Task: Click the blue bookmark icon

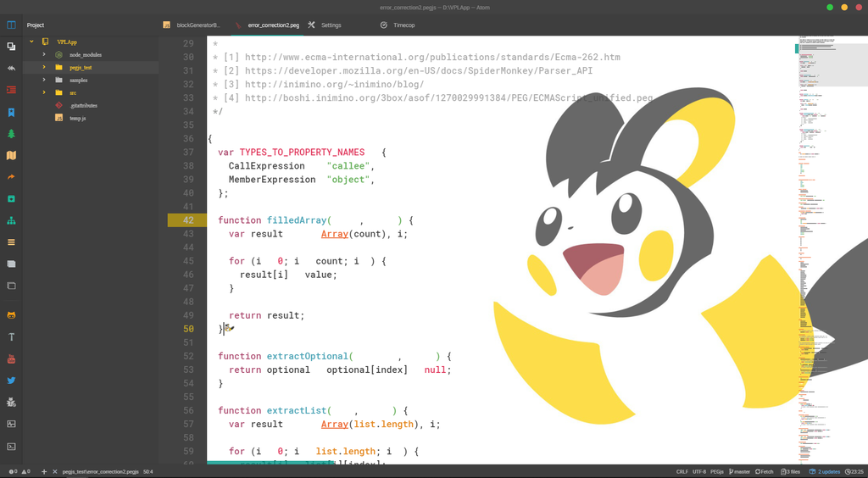Action: [11, 113]
